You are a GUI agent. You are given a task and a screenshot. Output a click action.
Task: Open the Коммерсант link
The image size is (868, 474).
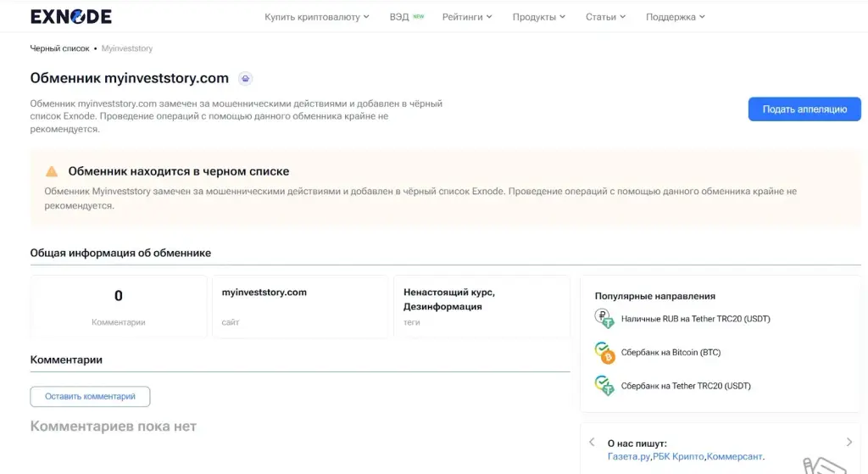734,457
